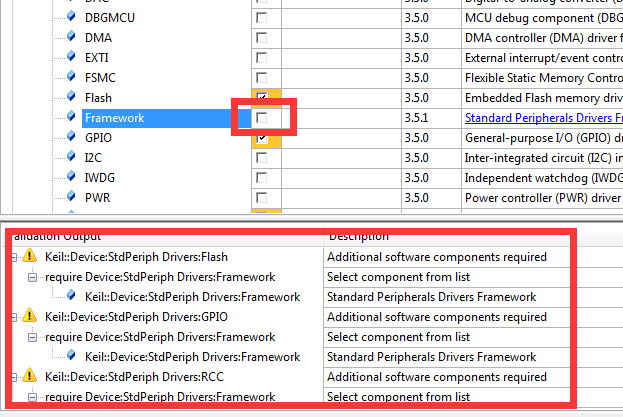Click the DBGMCU component icon
The width and height of the screenshot is (623, 417).
click(x=71, y=16)
